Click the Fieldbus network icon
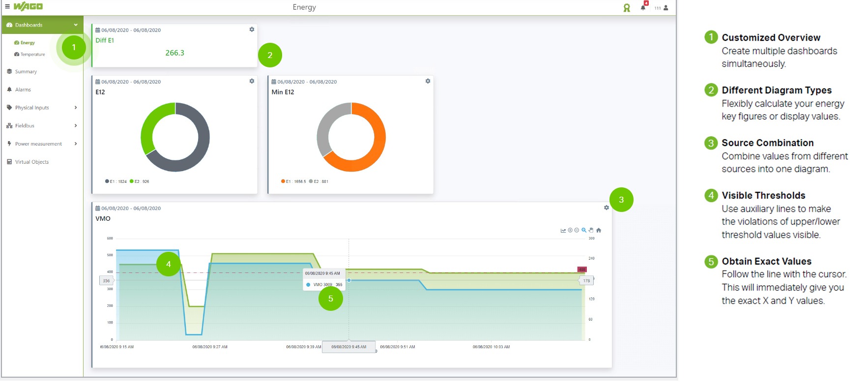The height and width of the screenshot is (388, 868). coord(9,125)
